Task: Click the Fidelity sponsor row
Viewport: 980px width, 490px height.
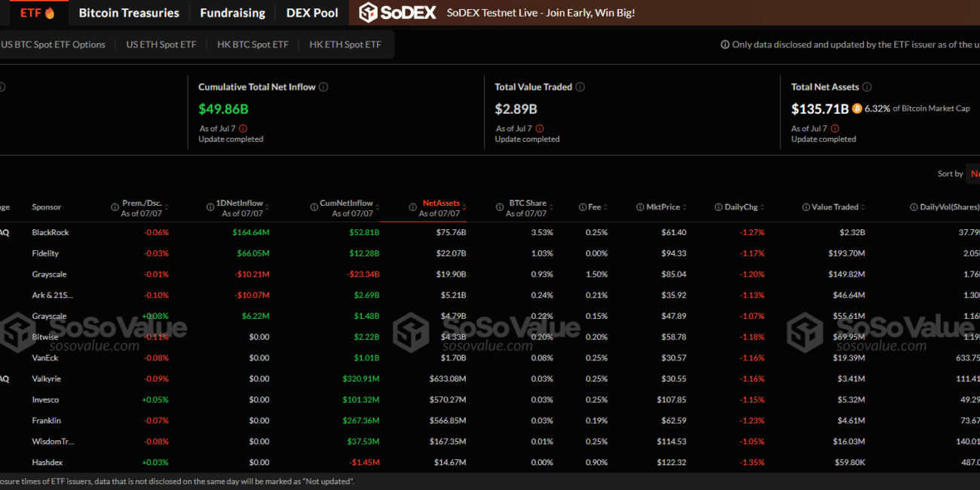Action: click(490, 253)
